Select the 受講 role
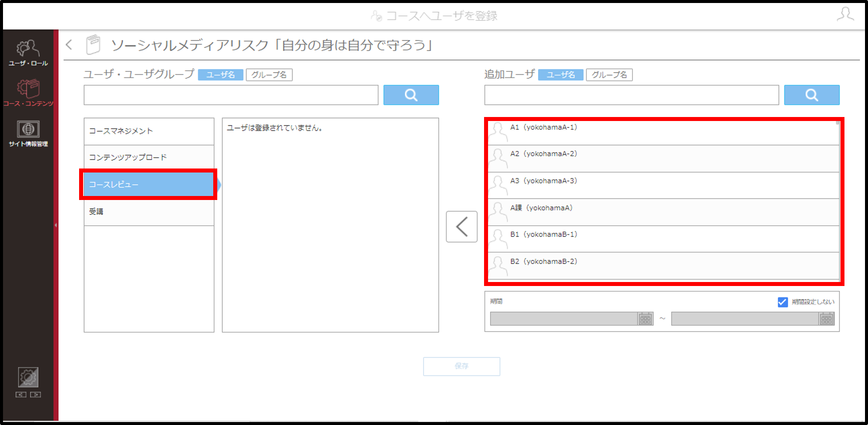The image size is (868, 425). tap(149, 211)
